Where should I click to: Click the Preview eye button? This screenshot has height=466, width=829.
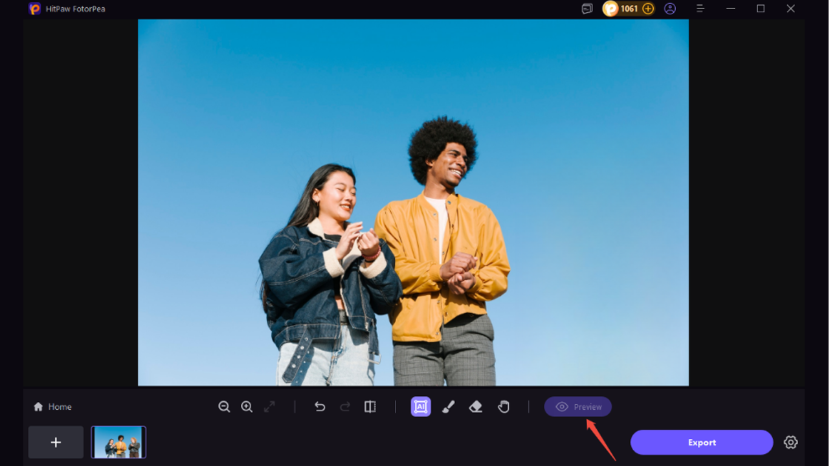(578, 407)
